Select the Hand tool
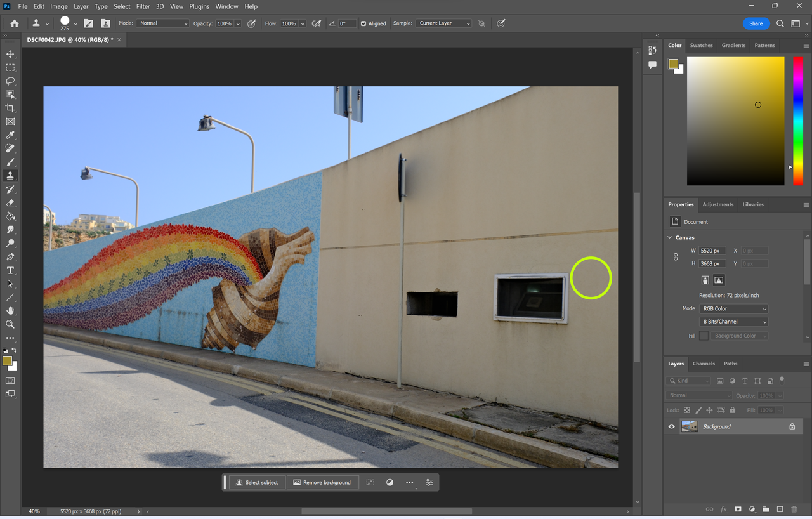The height and width of the screenshot is (519, 812). coord(10,311)
